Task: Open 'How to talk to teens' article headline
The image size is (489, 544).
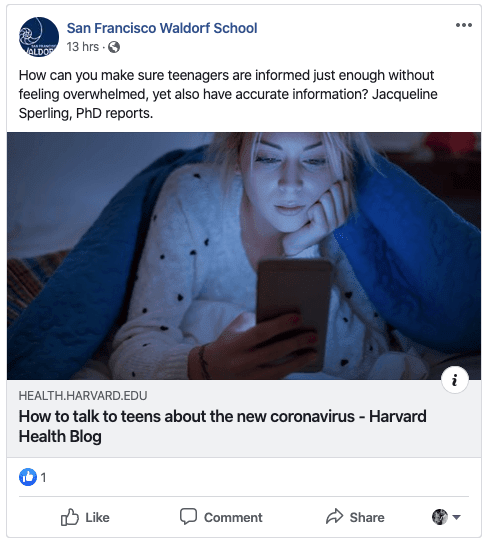Action: pyautogui.click(x=222, y=426)
